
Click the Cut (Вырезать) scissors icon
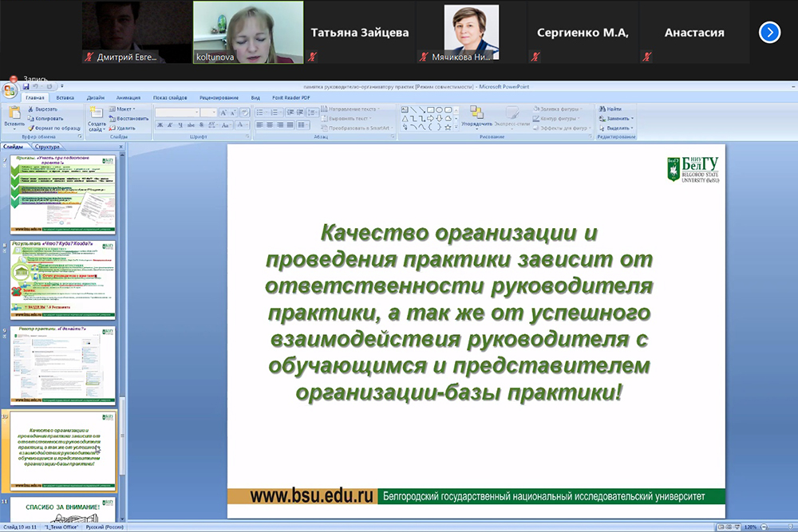point(30,108)
